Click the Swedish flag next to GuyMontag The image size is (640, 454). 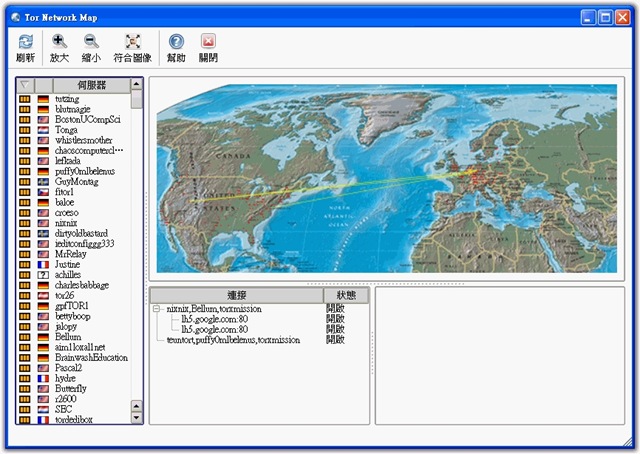[x=43, y=182]
